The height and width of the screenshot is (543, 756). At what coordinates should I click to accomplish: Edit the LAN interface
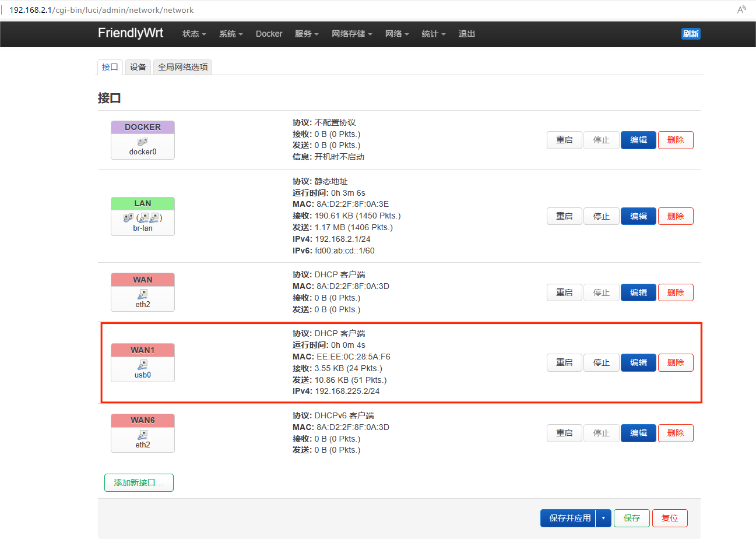click(x=638, y=216)
